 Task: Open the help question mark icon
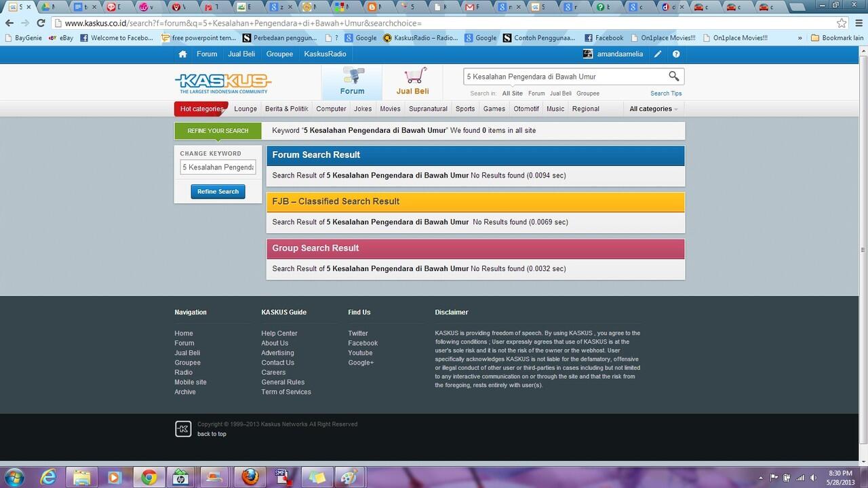point(676,54)
